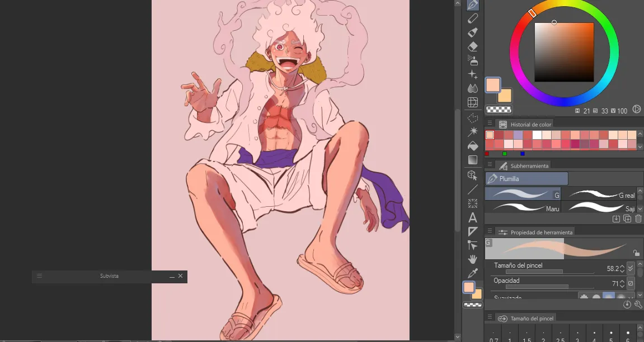
Task: Select the triangle Ruler tool
Action: pyautogui.click(x=473, y=231)
